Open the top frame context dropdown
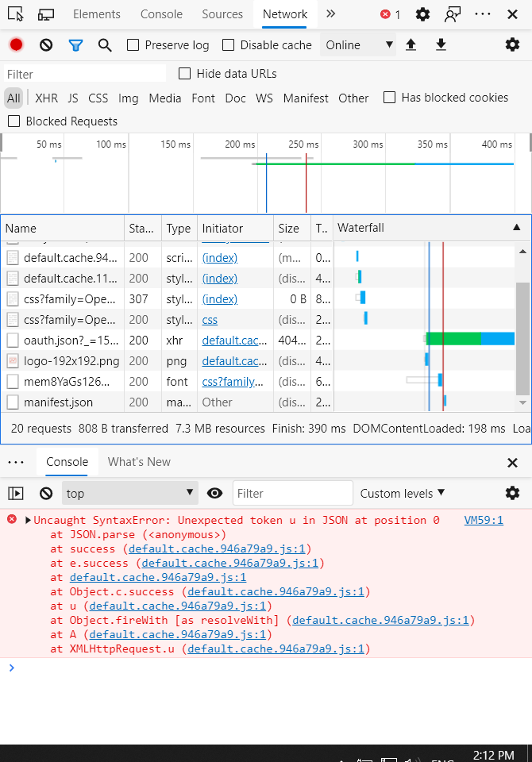Screen dimensions: 532x762 click(x=129, y=493)
